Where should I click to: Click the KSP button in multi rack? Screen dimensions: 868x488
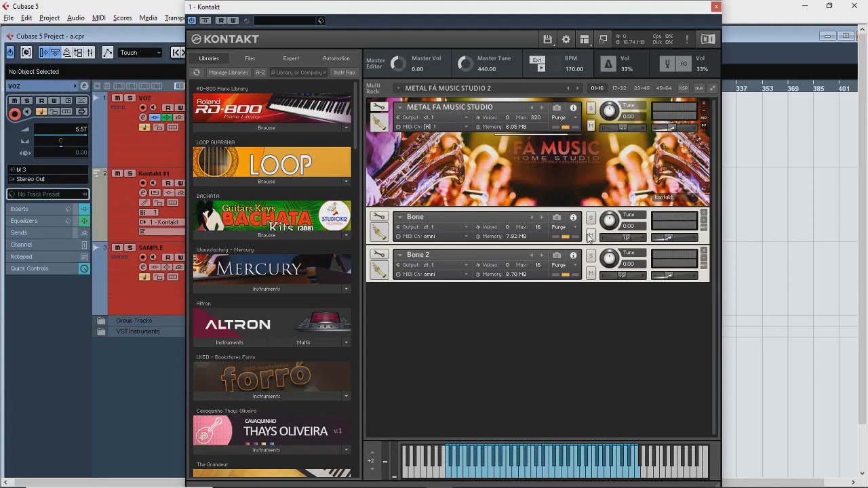[x=684, y=88]
